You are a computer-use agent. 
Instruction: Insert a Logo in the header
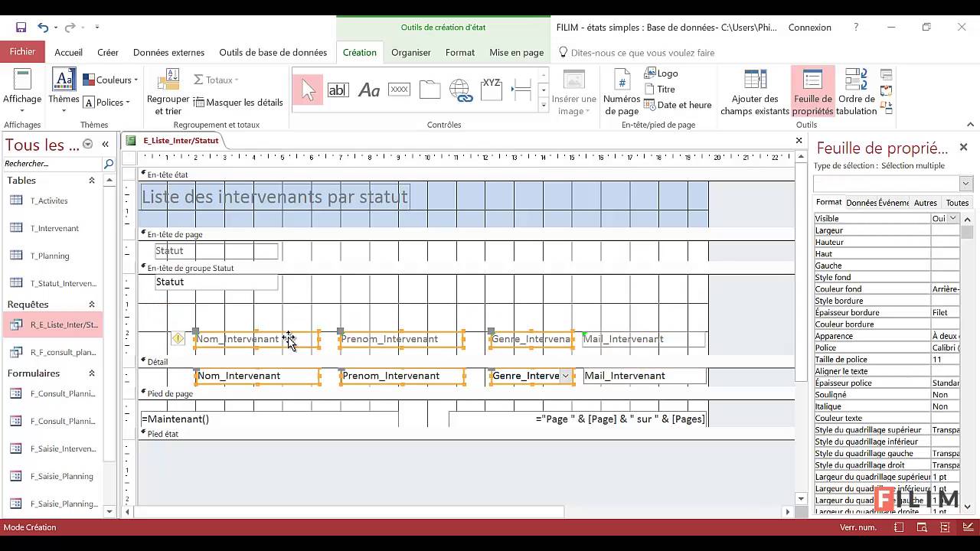661,73
